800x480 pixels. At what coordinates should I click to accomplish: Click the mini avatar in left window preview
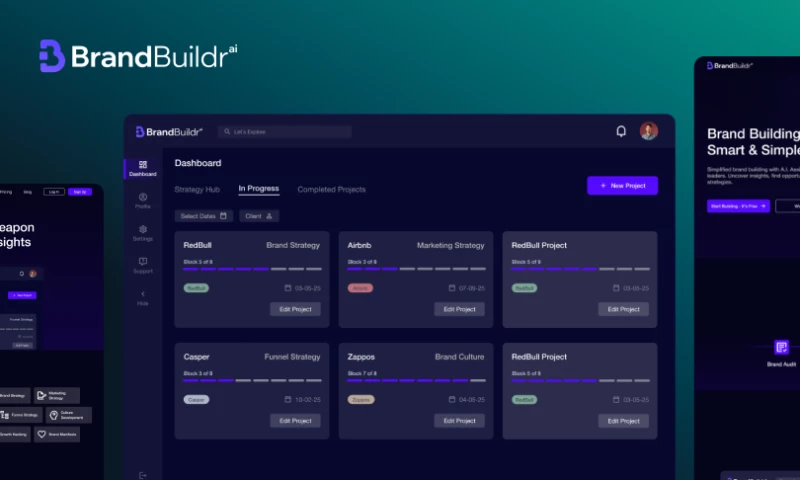pyautogui.click(x=33, y=274)
